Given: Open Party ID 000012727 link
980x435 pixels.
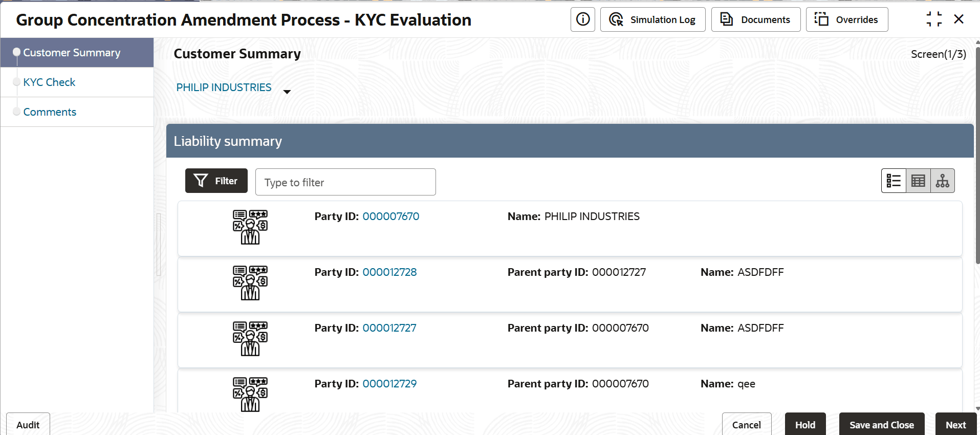Looking at the screenshot, I should (x=389, y=328).
